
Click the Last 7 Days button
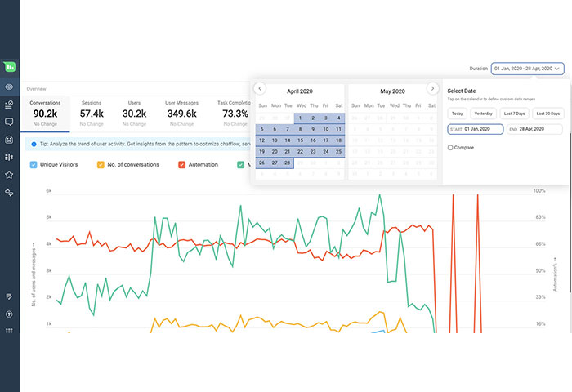pos(515,114)
